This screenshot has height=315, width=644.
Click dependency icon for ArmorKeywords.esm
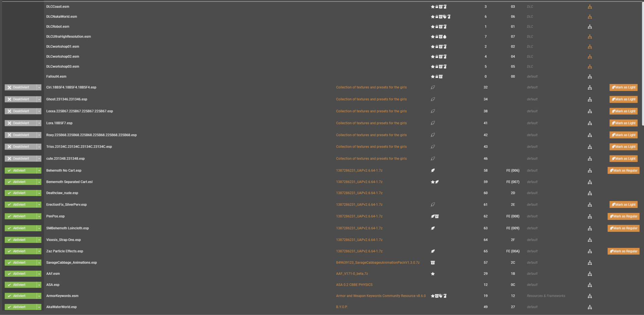click(590, 296)
